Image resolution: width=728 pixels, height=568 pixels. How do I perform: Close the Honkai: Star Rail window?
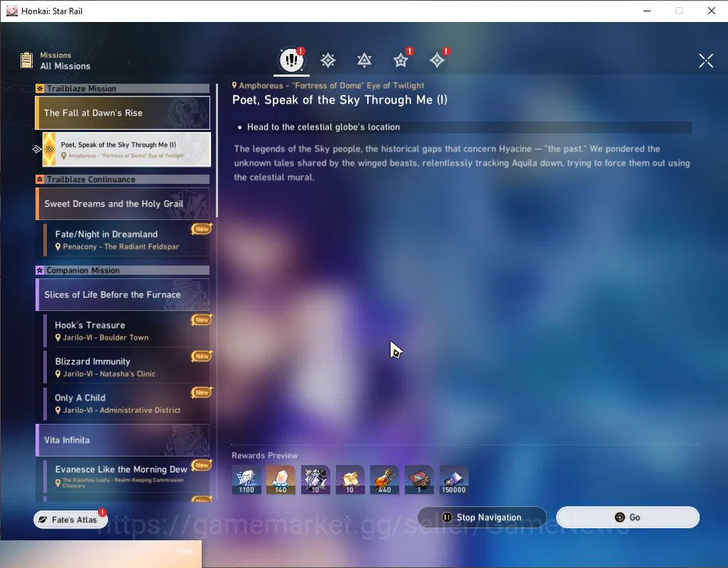[711, 11]
